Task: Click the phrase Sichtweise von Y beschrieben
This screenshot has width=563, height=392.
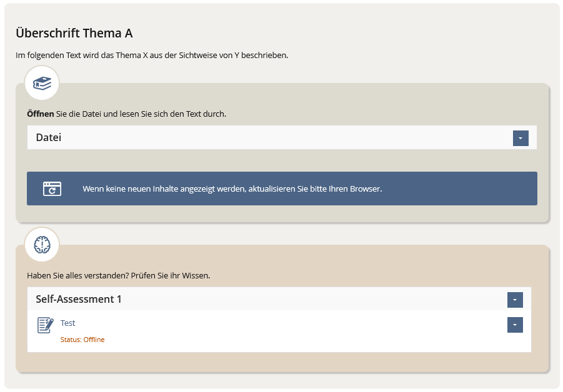Action: pos(234,55)
